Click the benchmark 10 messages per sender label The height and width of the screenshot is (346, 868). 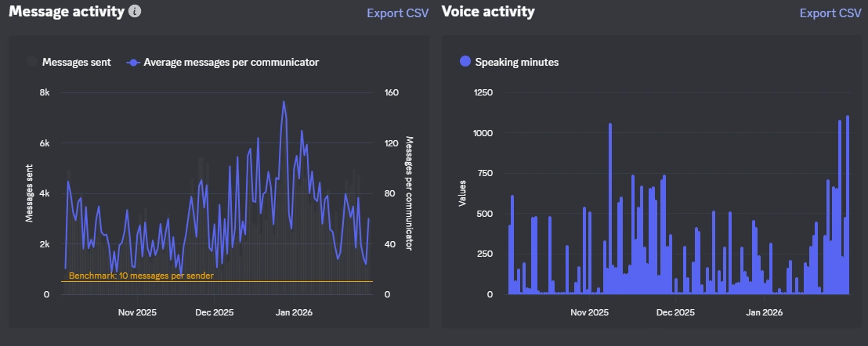[x=141, y=276]
